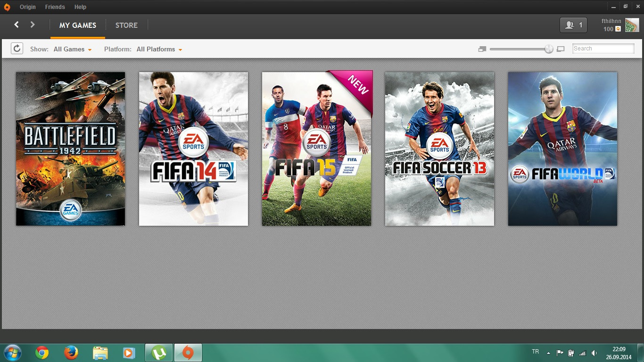This screenshot has width=644, height=362.
Task: Click the 100 Origin points value
Action: click(x=608, y=29)
